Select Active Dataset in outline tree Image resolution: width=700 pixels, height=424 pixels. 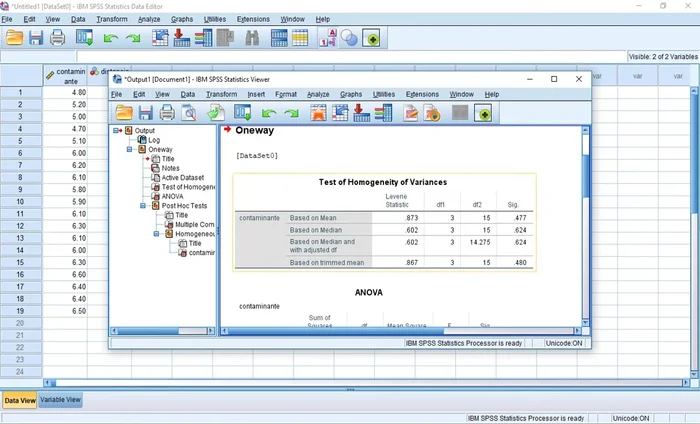[x=182, y=178]
